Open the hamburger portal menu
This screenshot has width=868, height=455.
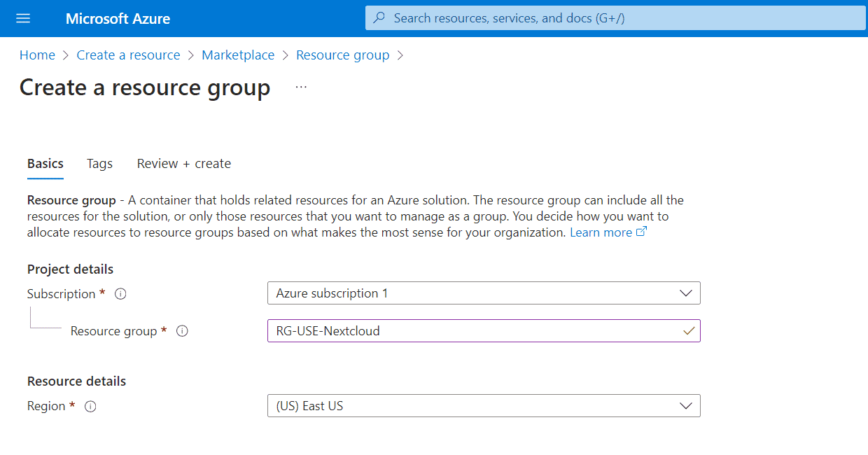[x=23, y=18]
